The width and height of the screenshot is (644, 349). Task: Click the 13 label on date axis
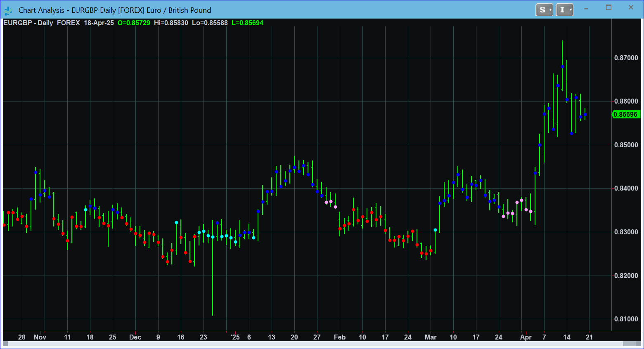(x=272, y=337)
